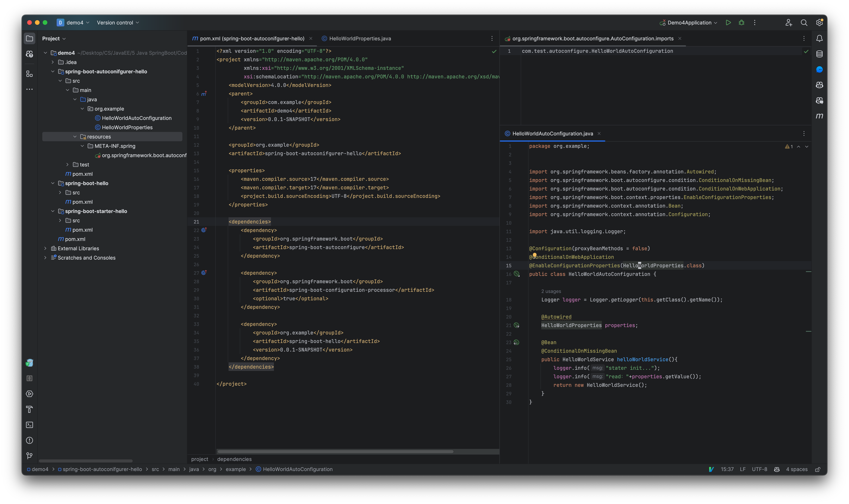Open the Database tool window

[x=820, y=54]
